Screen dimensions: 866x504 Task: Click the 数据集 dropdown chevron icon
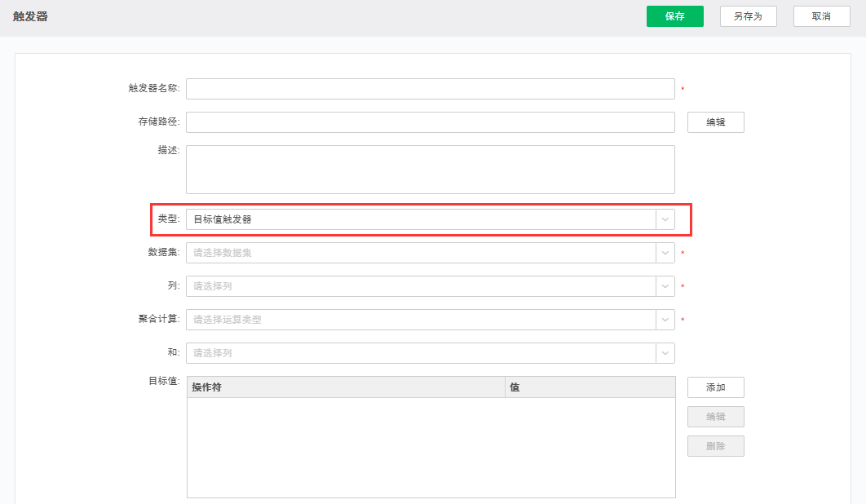(665, 253)
